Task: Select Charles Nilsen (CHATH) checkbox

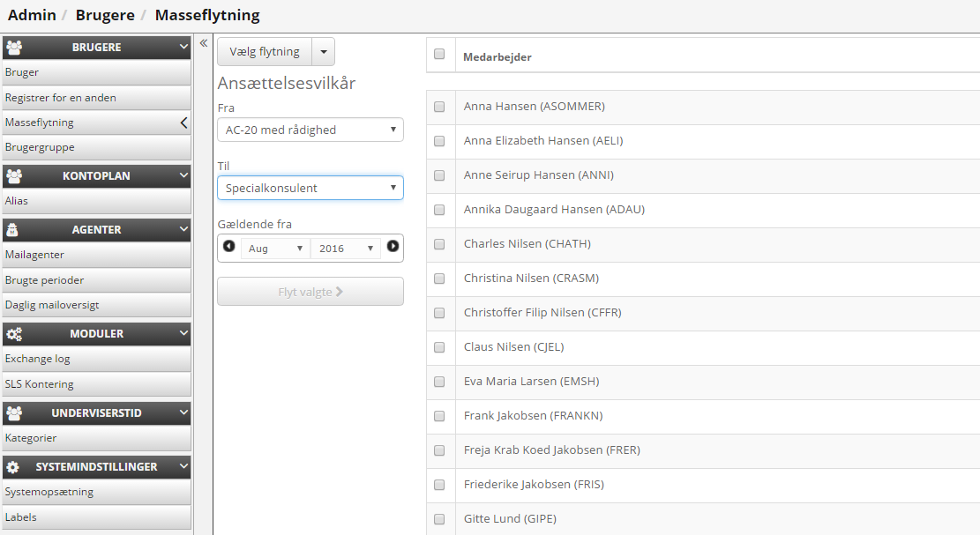Action: point(439,244)
